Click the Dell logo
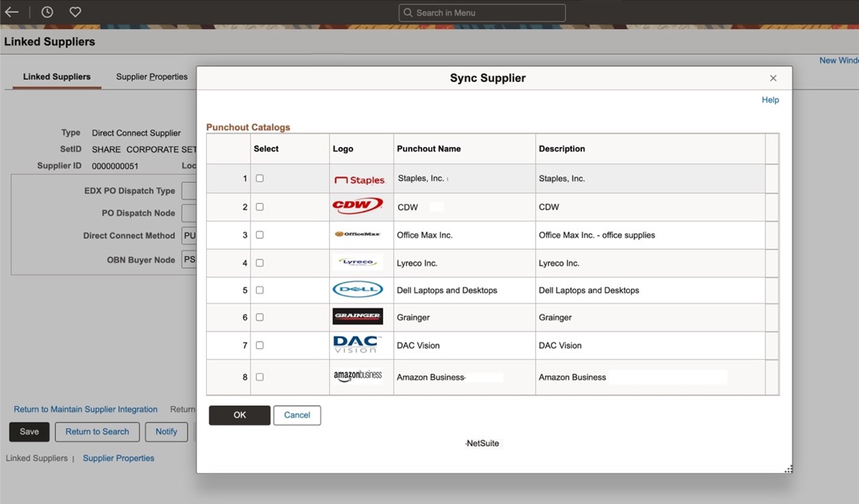 point(357,290)
